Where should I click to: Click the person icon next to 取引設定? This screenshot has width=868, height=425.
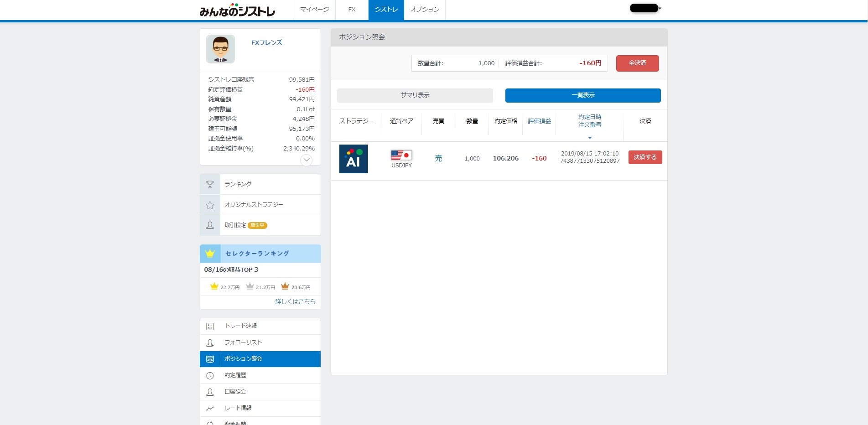[210, 225]
